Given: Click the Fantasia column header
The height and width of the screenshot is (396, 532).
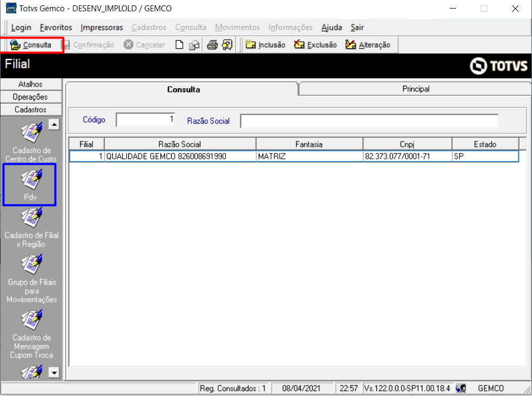Looking at the screenshot, I should 309,144.
